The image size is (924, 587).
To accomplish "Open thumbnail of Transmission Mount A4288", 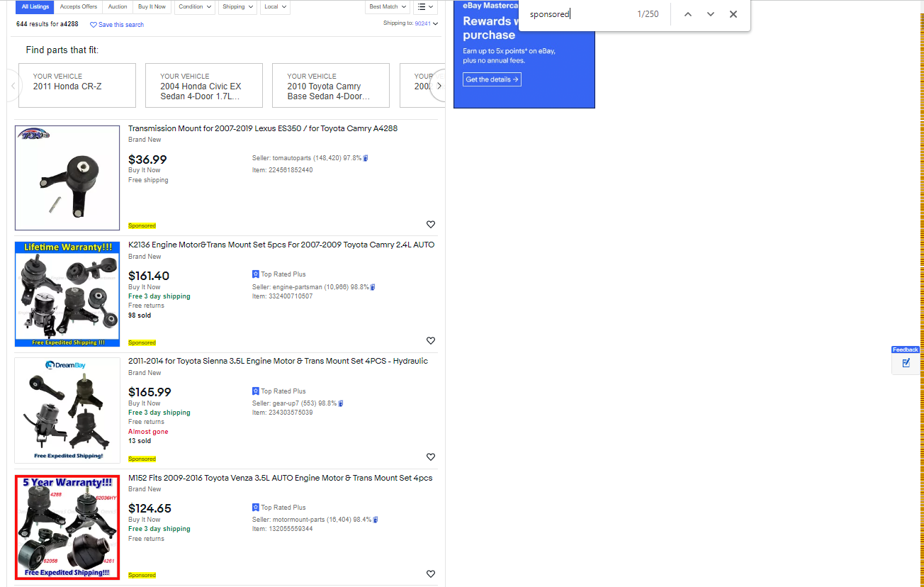I will click(x=67, y=178).
